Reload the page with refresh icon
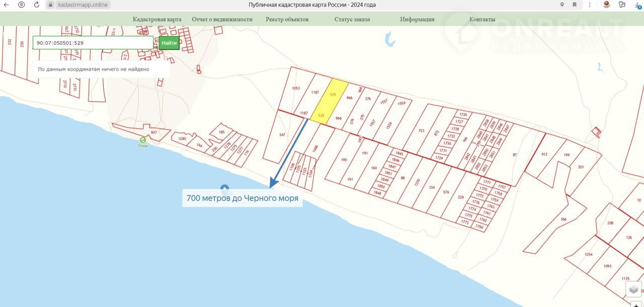Viewport: 644px width, 307px height. click(37, 5)
